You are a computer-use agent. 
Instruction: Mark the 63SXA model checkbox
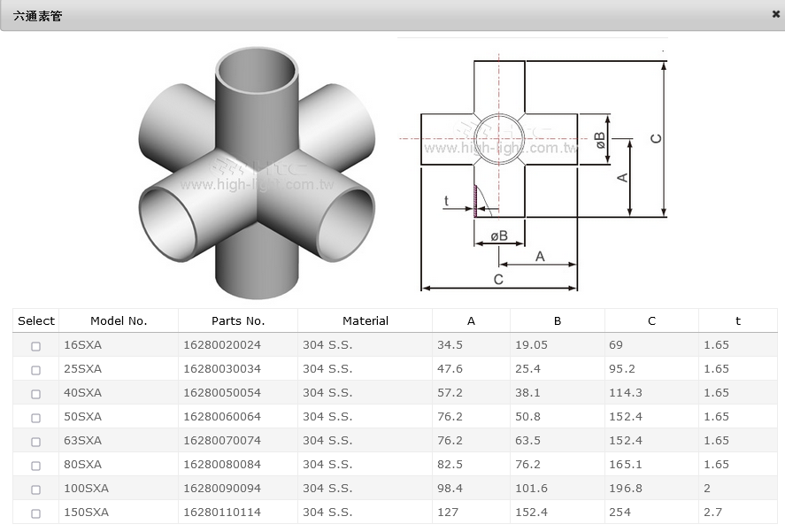(36, 442)
